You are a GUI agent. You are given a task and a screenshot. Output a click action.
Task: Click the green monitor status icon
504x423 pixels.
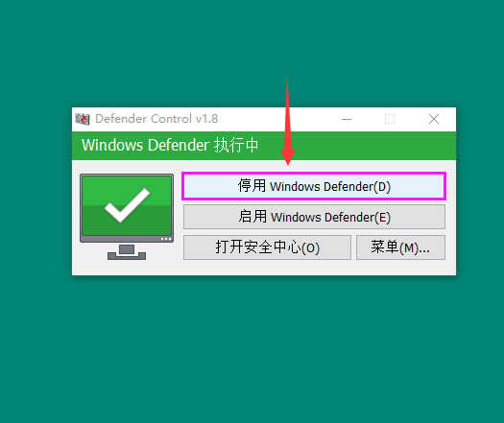click(x=127, y=217)
